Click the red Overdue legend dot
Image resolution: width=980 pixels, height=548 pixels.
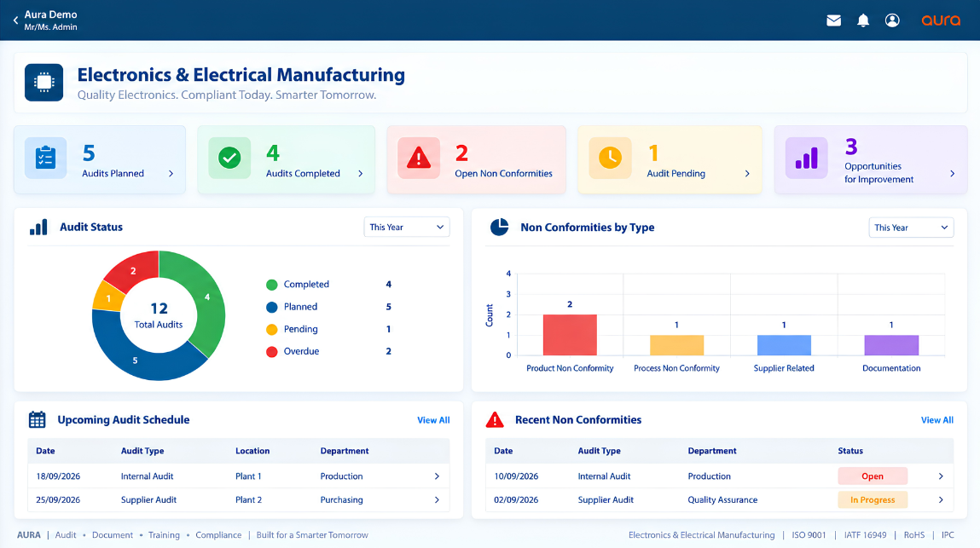click(272, 352)
